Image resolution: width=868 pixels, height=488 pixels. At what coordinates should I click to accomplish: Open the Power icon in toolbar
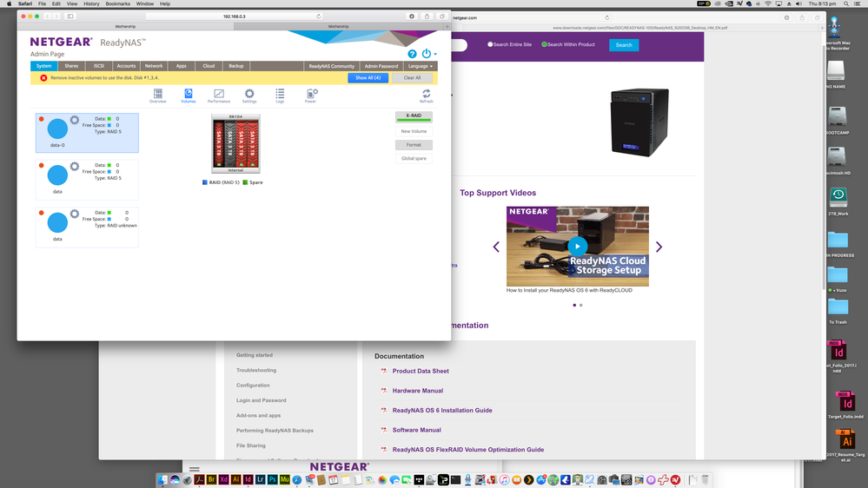tap(311, 94)
